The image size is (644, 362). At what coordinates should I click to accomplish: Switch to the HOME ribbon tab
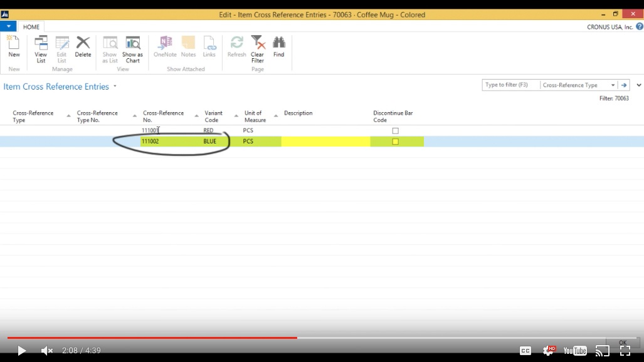coord(30,27)
